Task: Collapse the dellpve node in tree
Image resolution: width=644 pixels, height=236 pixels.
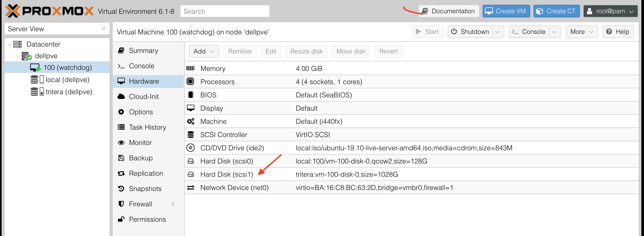Action: [x=18, y=56]
